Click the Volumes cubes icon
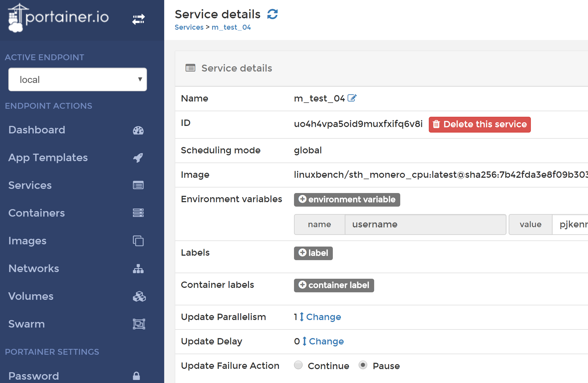This screenshot has width=588, height=383. coord(139,296)
